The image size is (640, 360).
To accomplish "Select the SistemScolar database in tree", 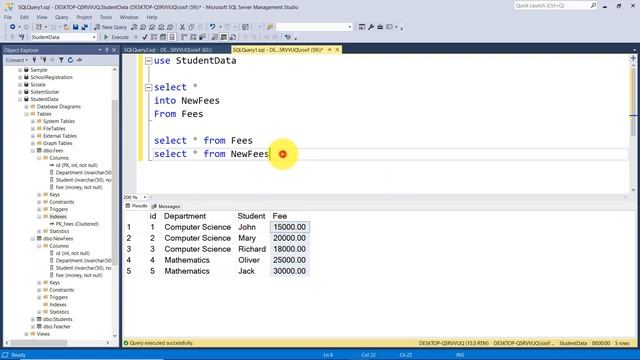I will pyautogui.click(x=44, y=92).
